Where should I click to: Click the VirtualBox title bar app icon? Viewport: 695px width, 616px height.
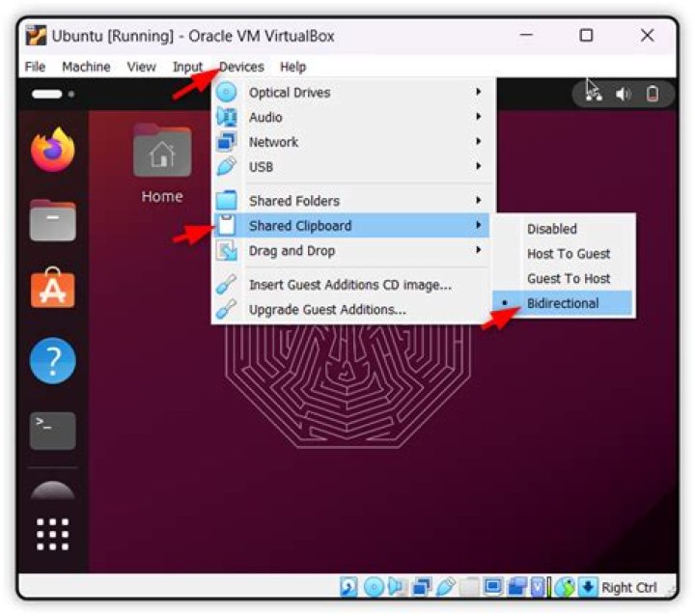(x=36, y=36)
